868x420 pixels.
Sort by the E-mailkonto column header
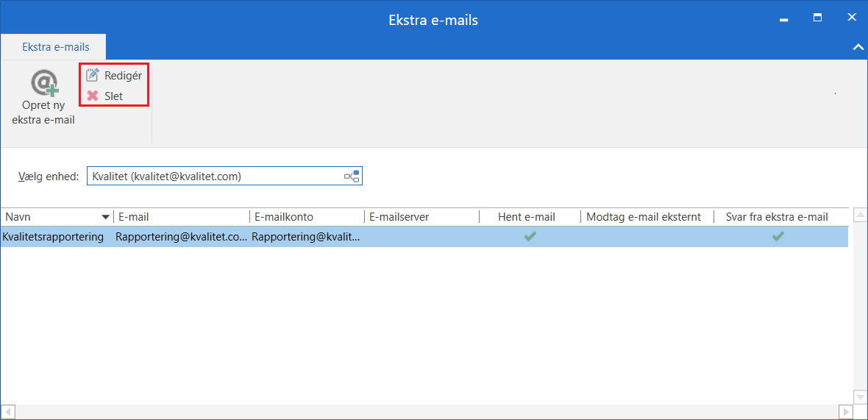pyautogui.click(x=305, y=217)
